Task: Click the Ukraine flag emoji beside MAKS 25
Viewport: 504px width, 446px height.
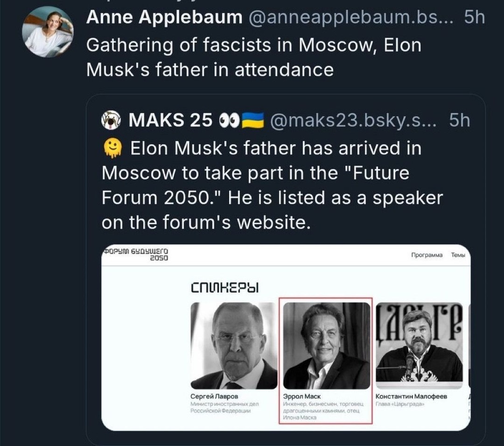Action: click(252, 120)
